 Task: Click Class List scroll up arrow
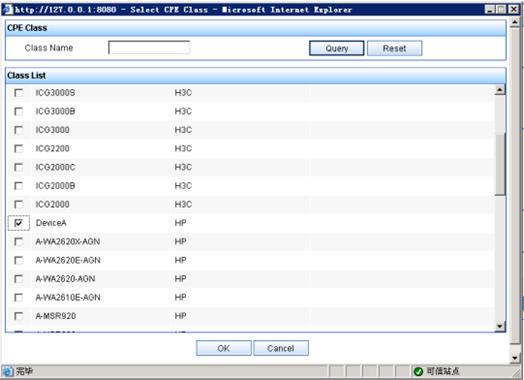pos(500,90)
